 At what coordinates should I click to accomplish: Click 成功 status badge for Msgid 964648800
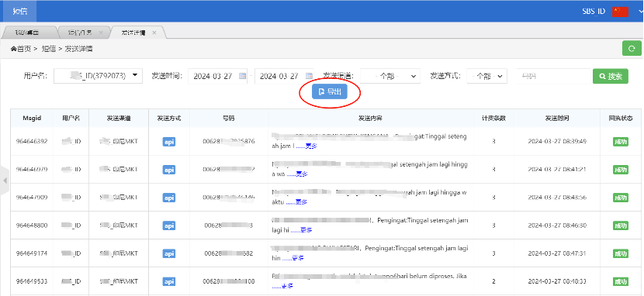click(620, 225)
